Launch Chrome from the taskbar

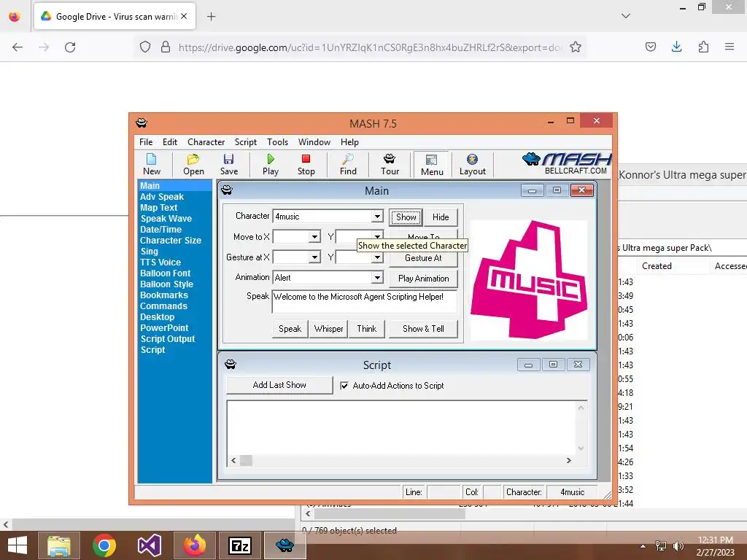(x=104, y=545)
